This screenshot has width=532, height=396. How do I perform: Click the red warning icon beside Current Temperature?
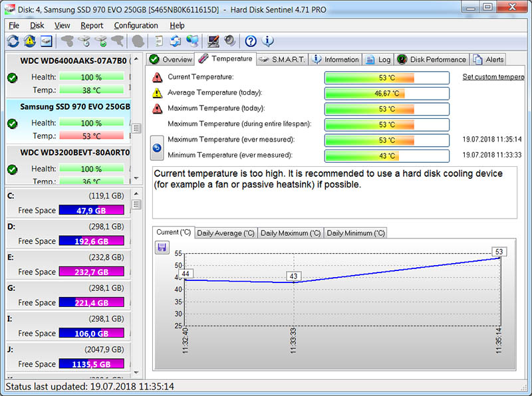157,77
